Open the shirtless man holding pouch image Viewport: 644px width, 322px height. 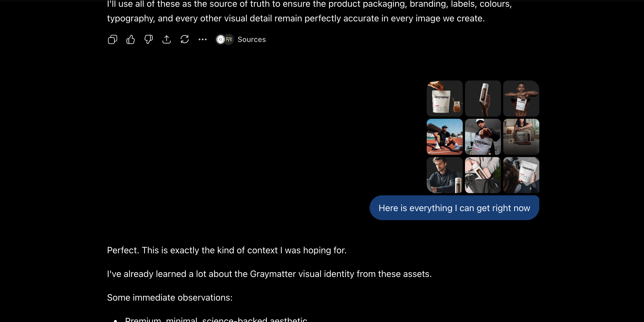pyautogui.click(x=521, y=99)
